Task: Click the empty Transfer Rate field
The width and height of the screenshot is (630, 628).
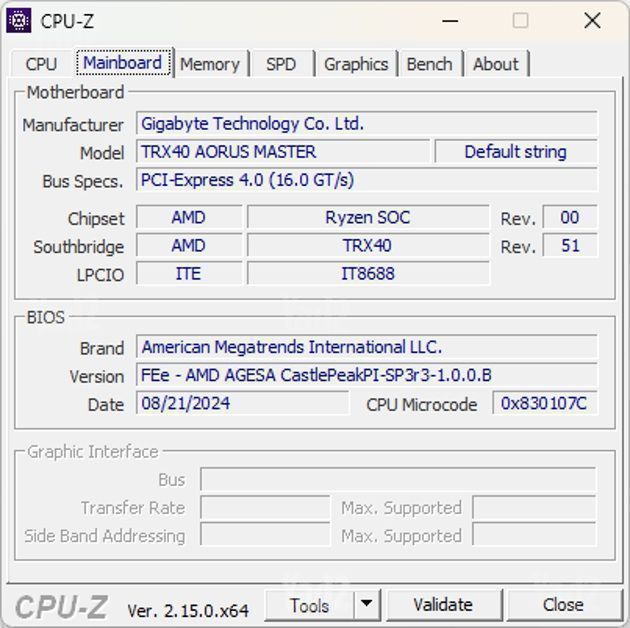Action: coord(265,507)
